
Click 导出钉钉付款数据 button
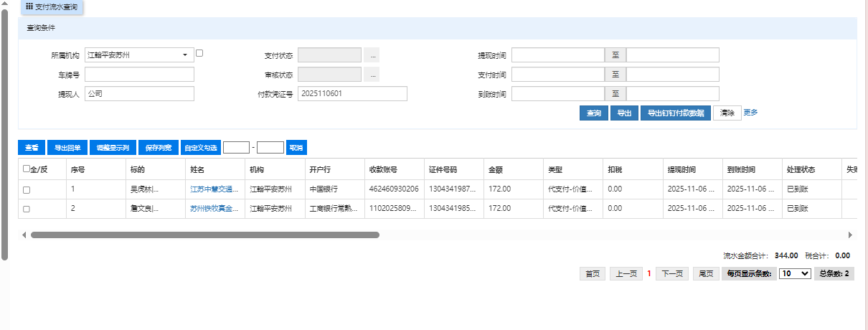(675, 113)
